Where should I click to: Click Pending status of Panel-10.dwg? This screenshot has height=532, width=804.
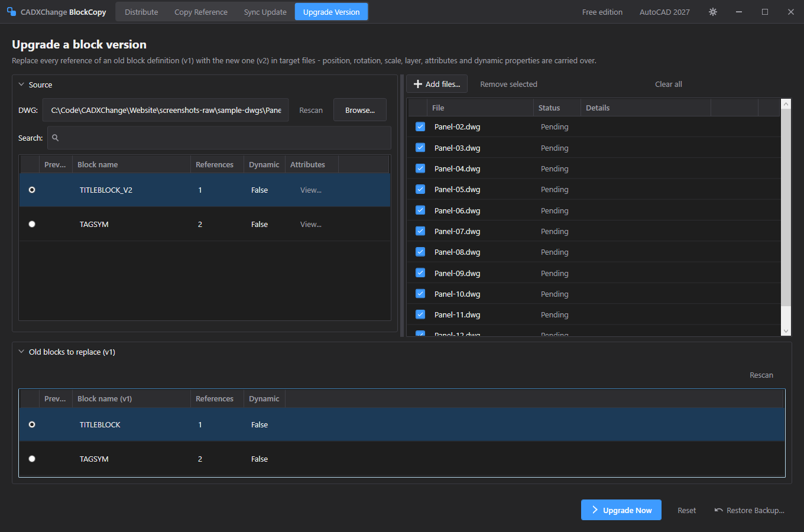(x=555, y=294)
